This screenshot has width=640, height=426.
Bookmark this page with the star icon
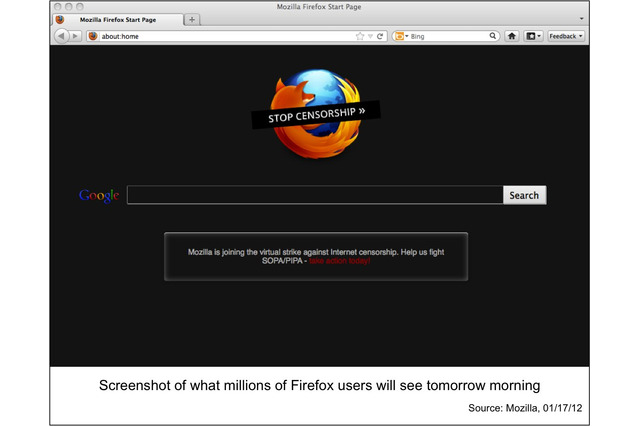tap(360, 36)
